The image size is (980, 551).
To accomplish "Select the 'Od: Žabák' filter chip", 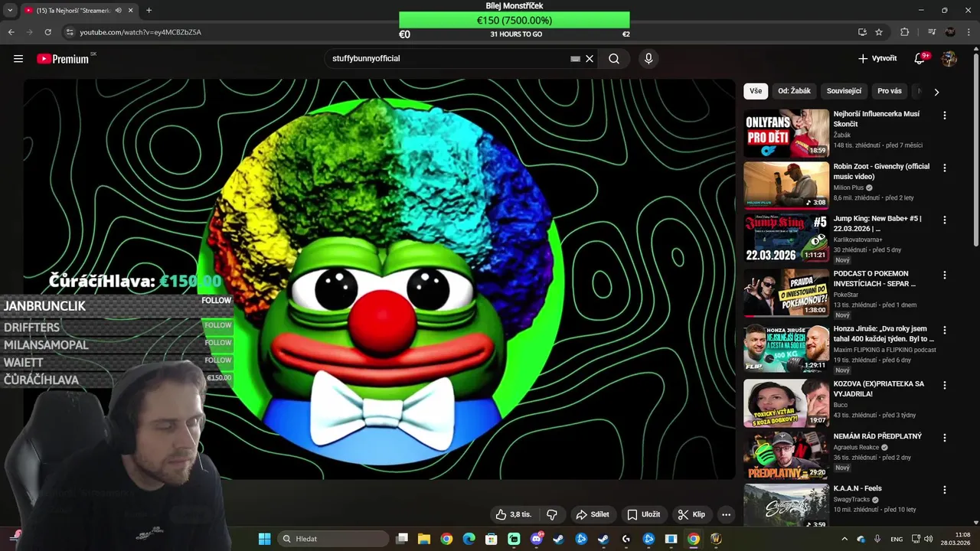I will (x=794, y=91).
